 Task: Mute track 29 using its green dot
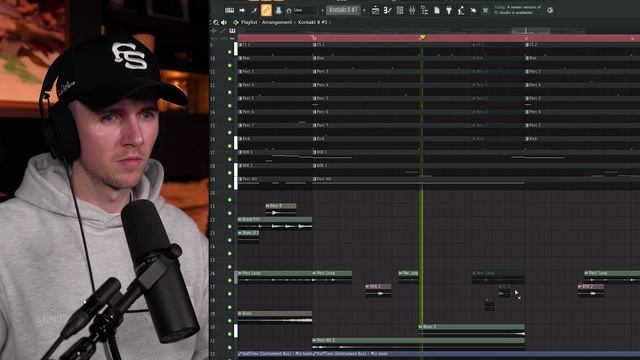pos(230,320)
